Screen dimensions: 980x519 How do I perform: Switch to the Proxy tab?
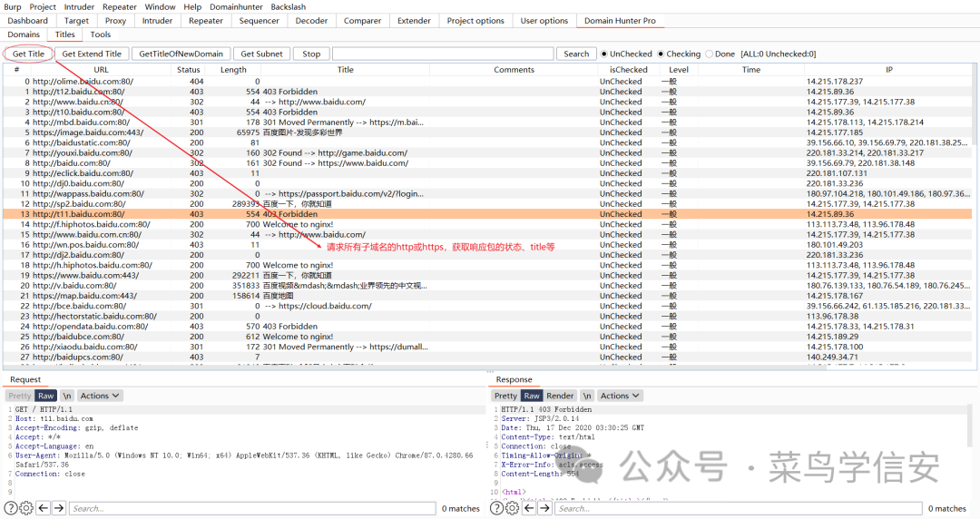click(115, 21)
